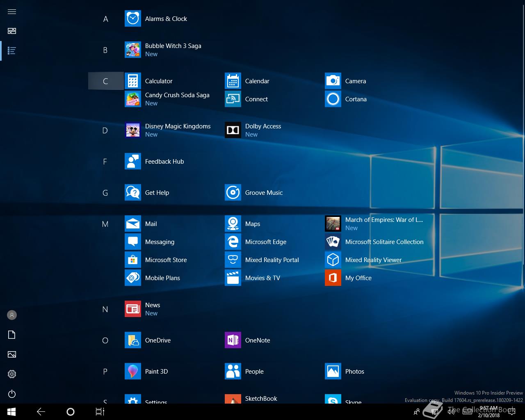Click the Task View button in taskbar
This screenshot has height=420, width=525.
coord(100,412)
